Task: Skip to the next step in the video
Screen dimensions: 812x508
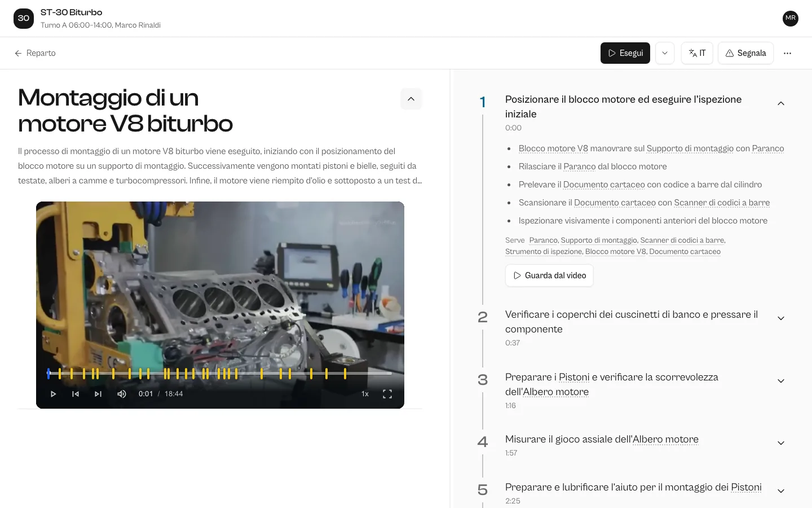Action: 98,394
